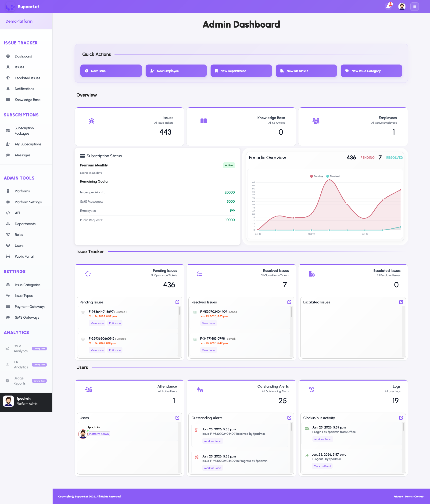Open Pending Issues external link icon
Viewport: 430px width, 504px height.
tap(177, 302)
